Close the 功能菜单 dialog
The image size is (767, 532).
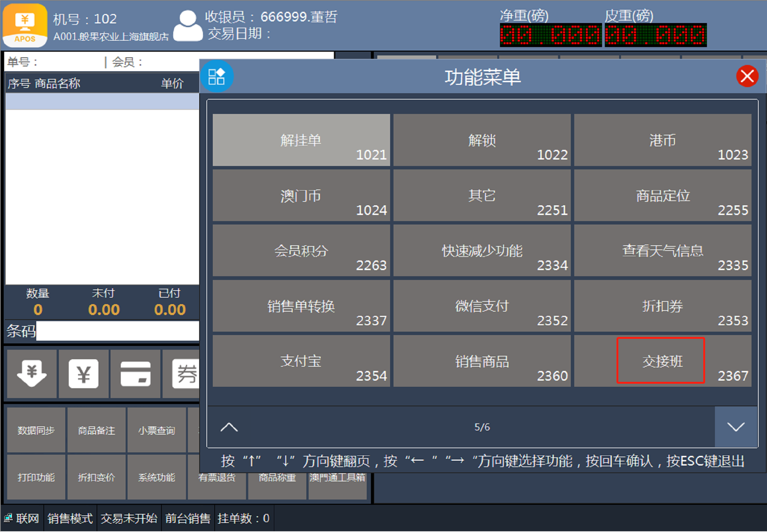(x=747, y=76)
